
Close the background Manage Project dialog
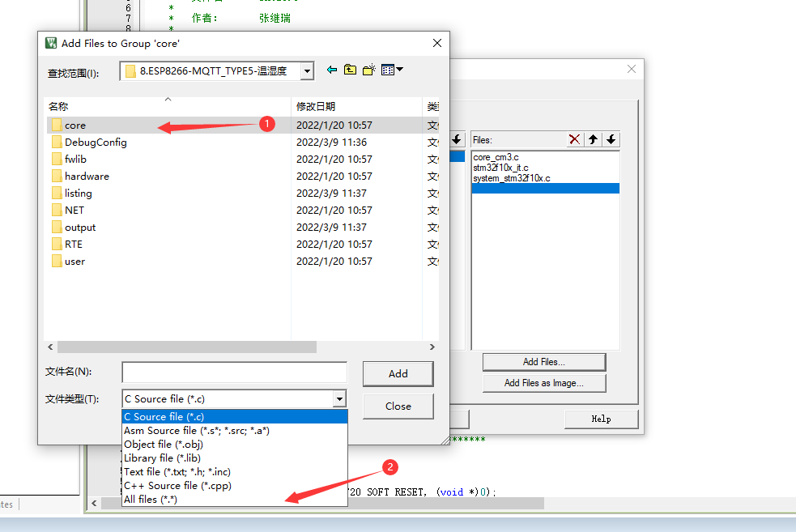[632, 69]
